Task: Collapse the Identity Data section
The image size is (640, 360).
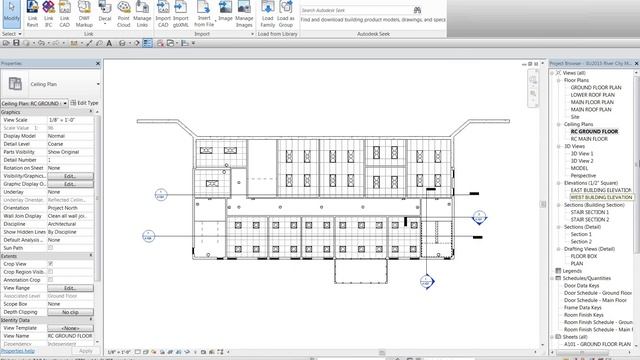Action: point(91,320)
